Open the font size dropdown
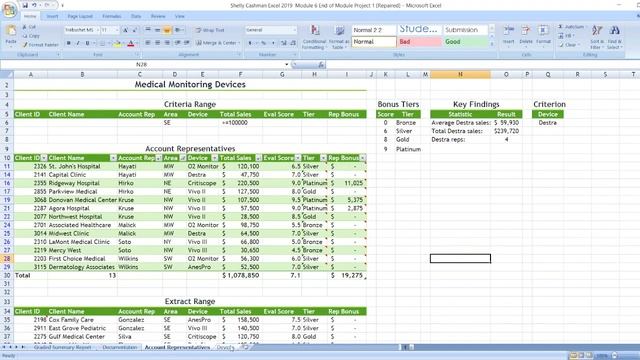Screen dimensions: 640x360 [x=117, y=30]
